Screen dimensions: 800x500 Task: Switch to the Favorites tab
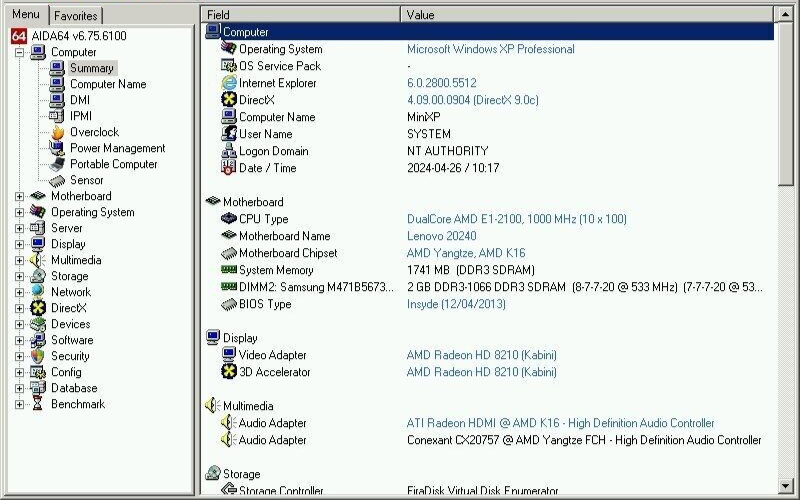(76, 16)
